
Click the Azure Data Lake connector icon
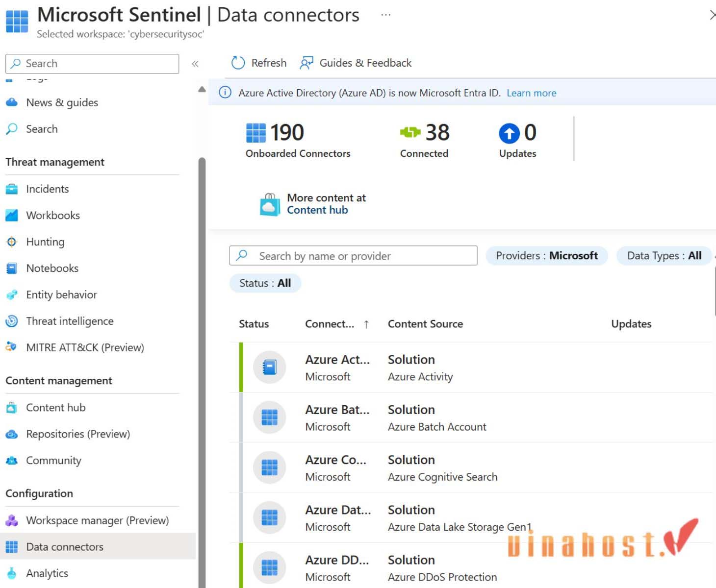pyautogui.click(x=270, y=517)
